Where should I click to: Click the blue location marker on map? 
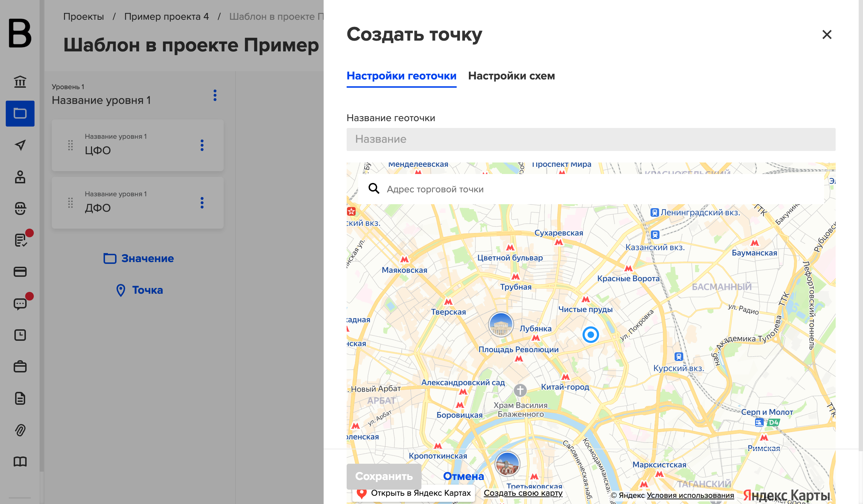coord(590,335)
